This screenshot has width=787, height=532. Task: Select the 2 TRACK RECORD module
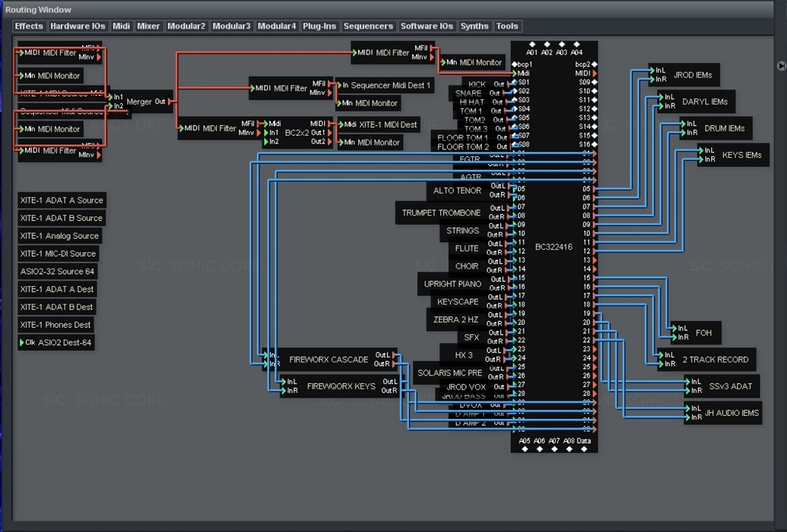coord(715,360)
